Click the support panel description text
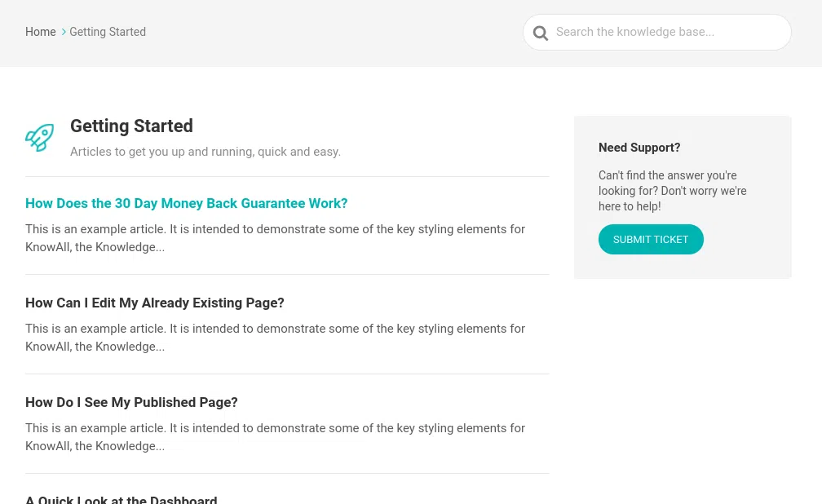822x504 pixels. [x=672, y=191]
